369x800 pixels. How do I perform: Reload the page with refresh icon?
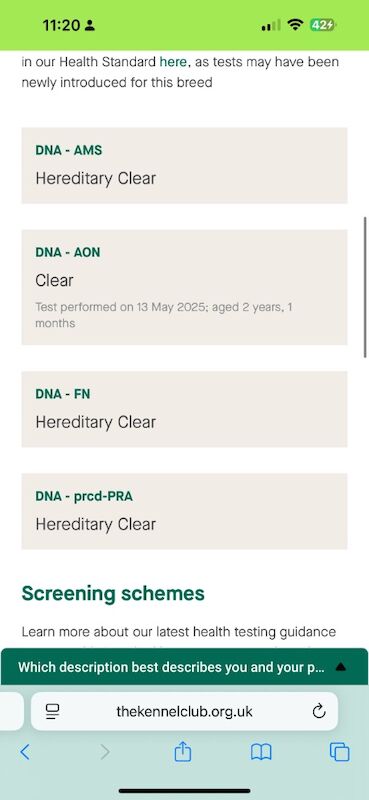pos(319,711)
